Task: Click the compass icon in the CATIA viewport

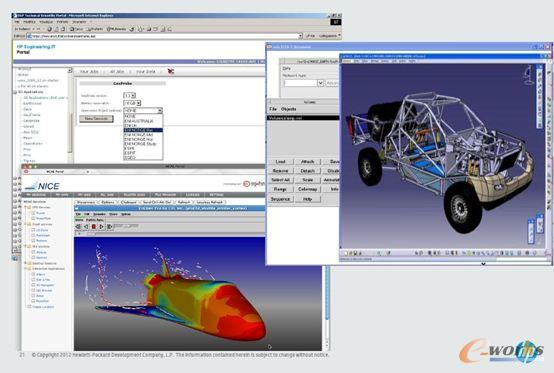Action: 528,75
